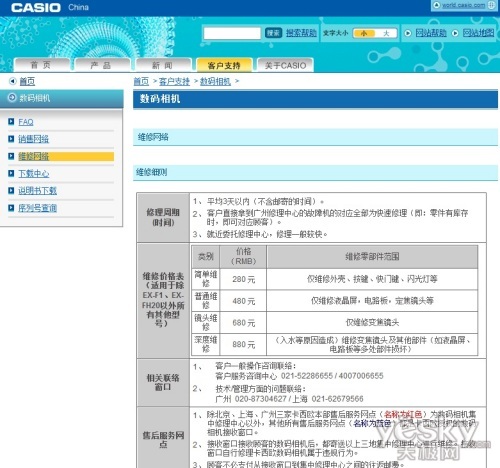The height and width of the screenshot is (468, 500).
Task: Open the world.casio.com link
Action: [x=463, y=5]
